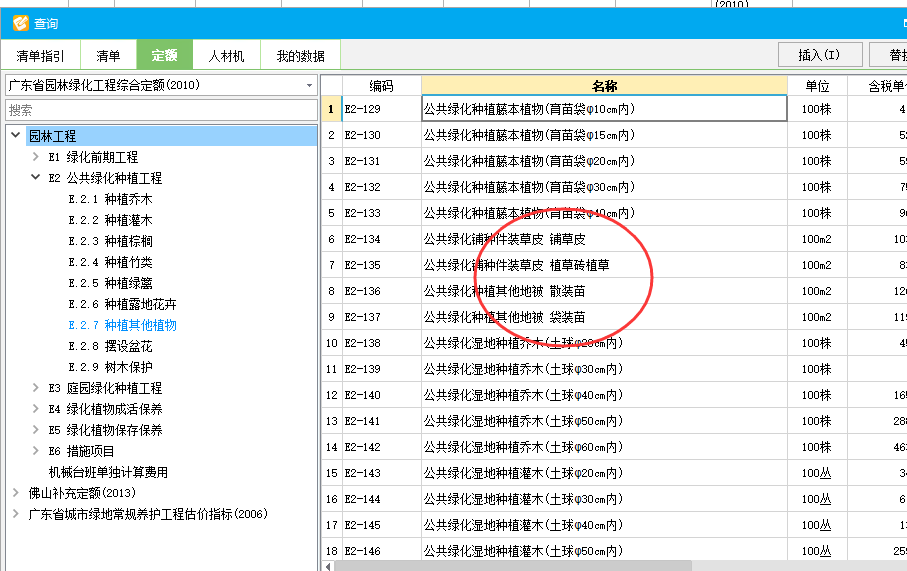This screenshot has height=571, width=907.
Task: Select tree item E.2.2 种植灌木
Action: (110, 220)
